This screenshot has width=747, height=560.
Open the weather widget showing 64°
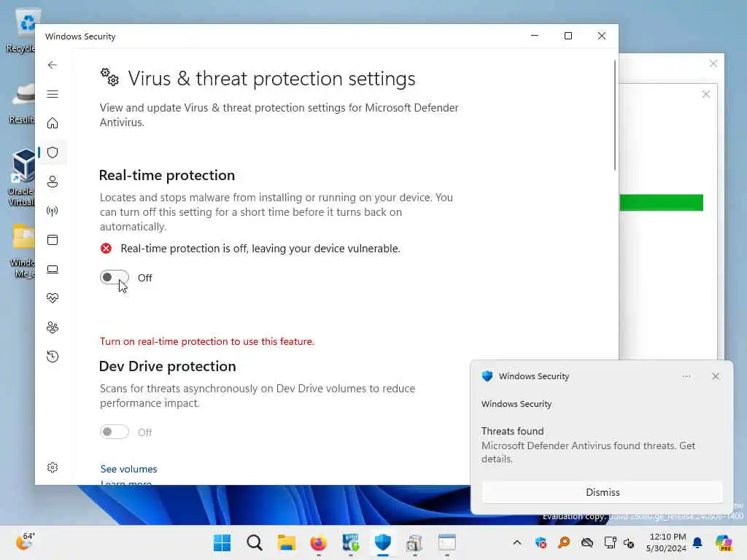(x=24, y=542)
